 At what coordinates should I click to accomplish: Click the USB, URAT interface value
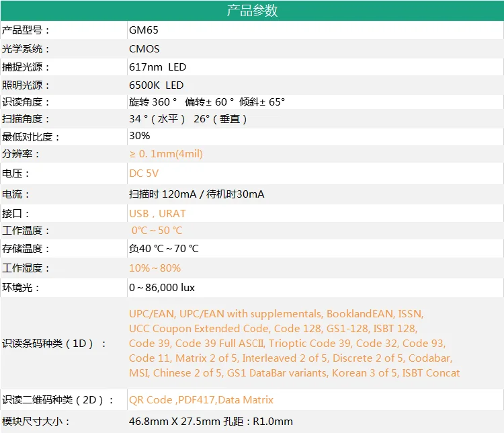(x=157, y=214)
